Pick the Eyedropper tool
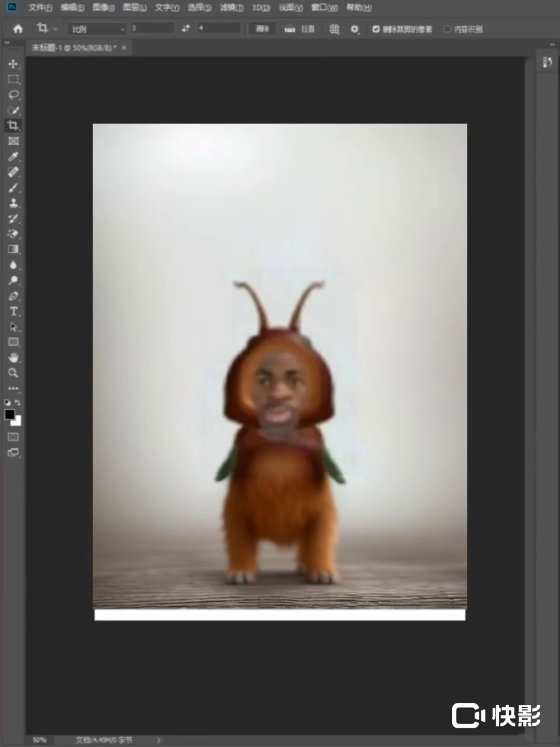The height and width of the screenshot is (747, 560). click(x=13, y=157)
